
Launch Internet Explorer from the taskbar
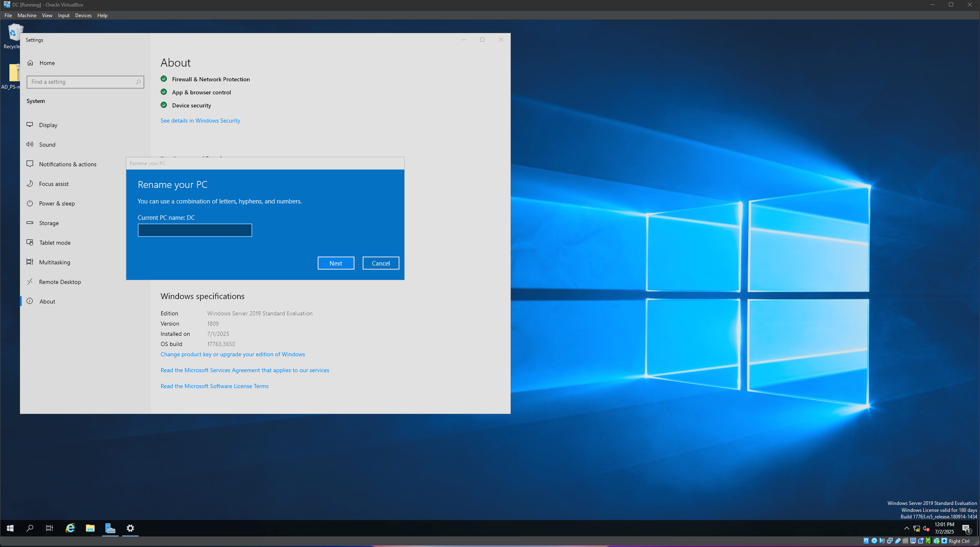point(70,528)
